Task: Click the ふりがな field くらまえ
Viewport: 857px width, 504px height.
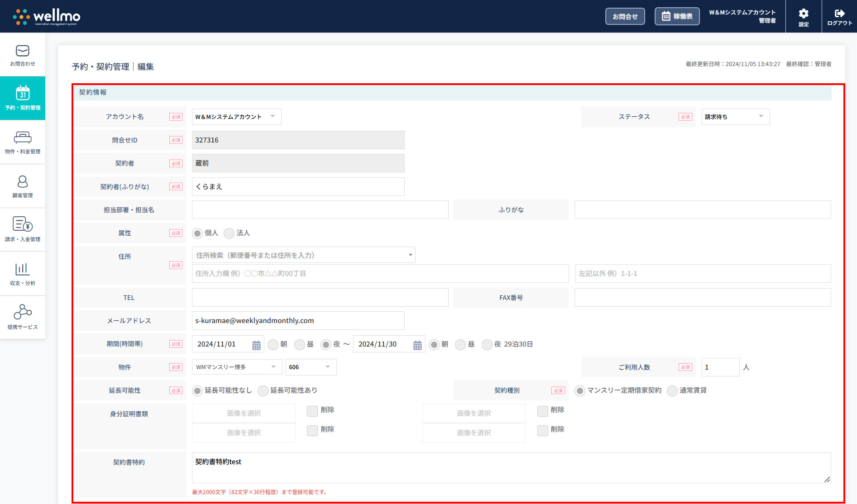Action: 298,187
